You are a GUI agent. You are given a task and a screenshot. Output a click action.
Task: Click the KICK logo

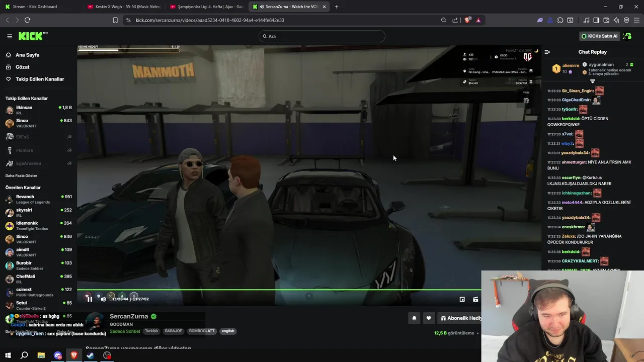coord(33,36)
